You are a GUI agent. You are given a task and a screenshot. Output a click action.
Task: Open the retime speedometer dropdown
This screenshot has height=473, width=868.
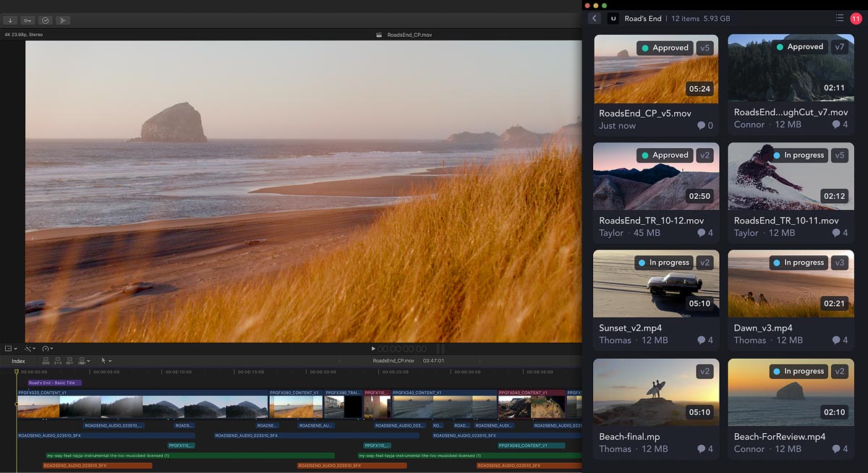48,349
